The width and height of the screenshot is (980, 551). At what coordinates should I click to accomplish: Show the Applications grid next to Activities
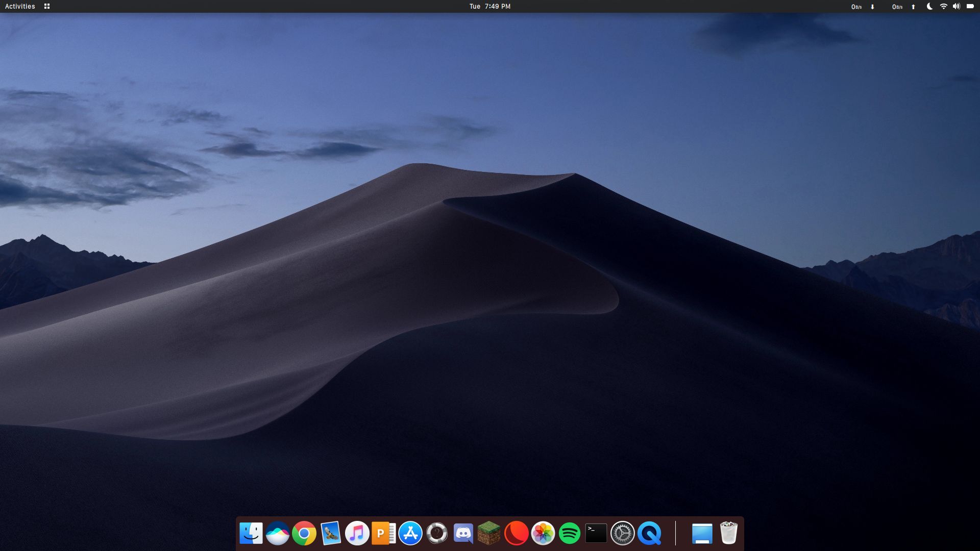tap(46, 7)
